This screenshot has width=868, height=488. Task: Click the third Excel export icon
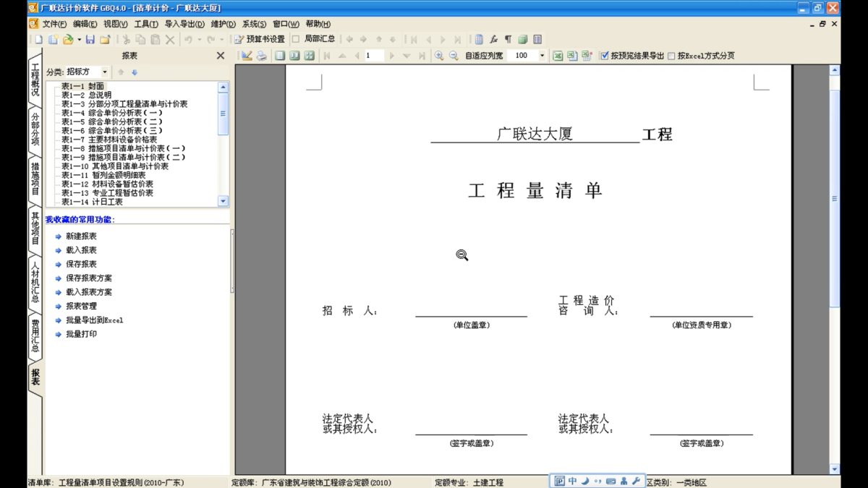587,56
